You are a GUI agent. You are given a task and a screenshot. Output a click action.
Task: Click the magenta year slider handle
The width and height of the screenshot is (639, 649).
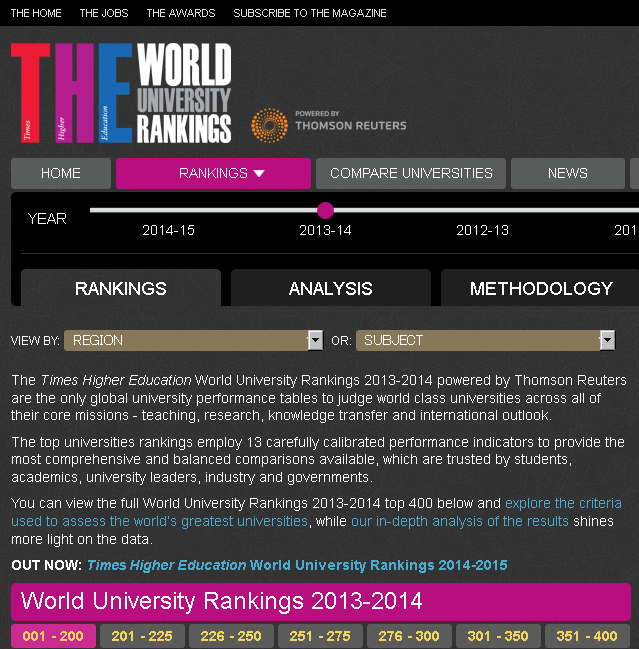[x=325, y=210]
